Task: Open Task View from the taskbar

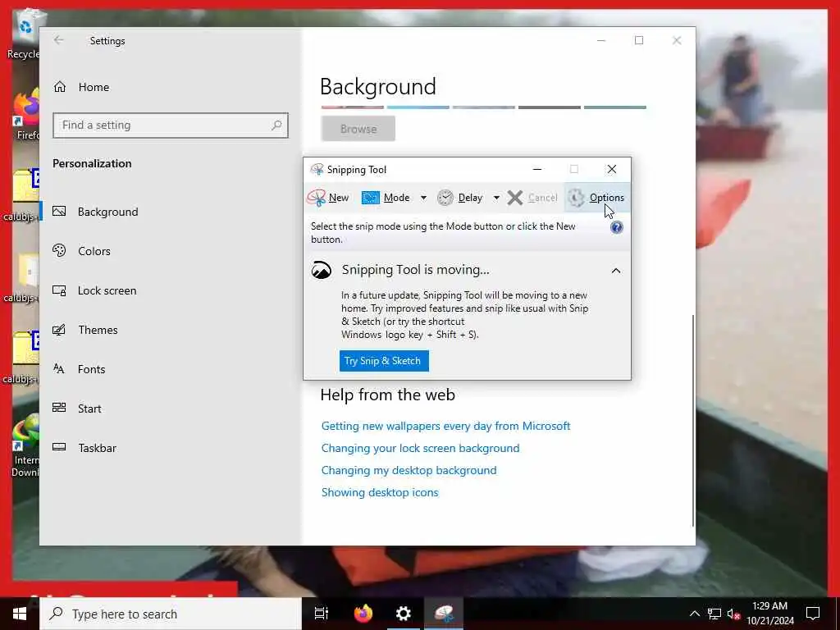Action: coord(322,614)
